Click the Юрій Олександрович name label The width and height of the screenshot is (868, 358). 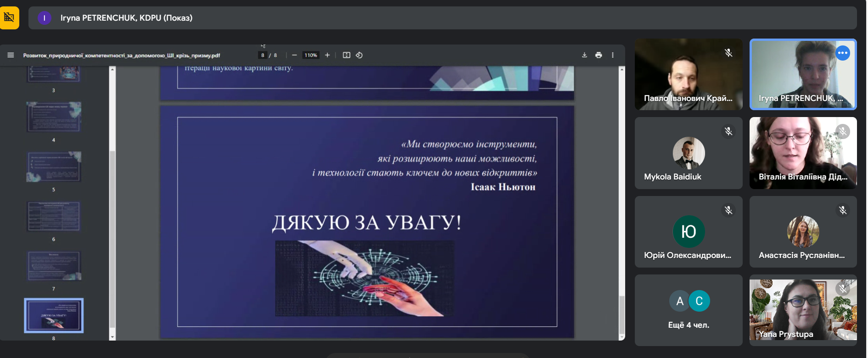688,255
